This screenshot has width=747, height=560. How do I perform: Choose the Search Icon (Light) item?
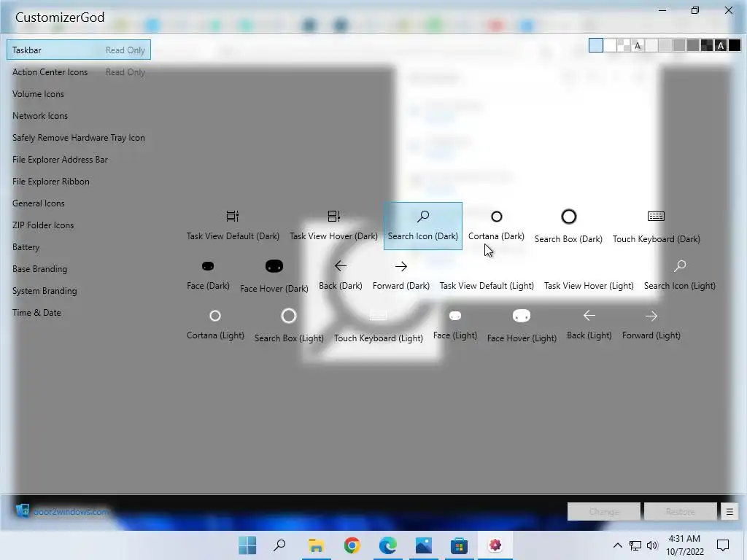pos(680,275)
